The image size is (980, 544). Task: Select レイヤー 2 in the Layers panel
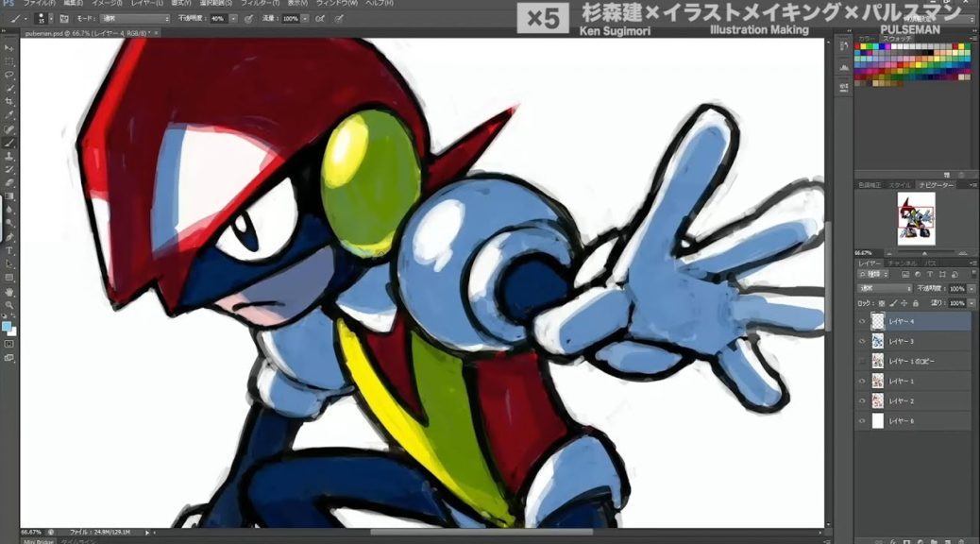[x=906, y=399]
